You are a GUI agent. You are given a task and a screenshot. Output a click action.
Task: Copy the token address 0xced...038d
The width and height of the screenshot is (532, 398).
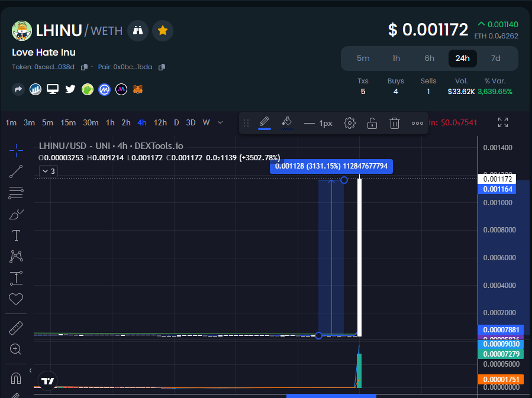(x=85, y=67)
